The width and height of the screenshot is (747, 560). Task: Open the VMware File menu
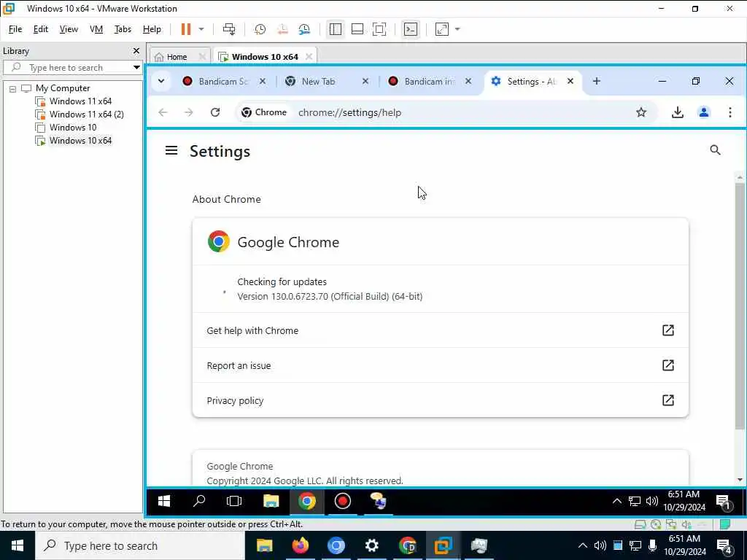(x=15, y=29)
